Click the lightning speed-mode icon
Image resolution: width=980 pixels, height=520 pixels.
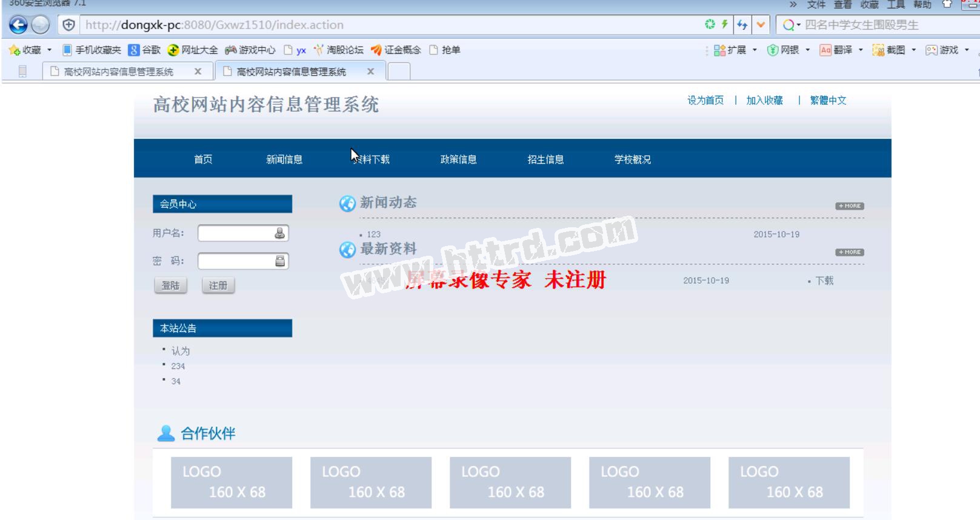click(724, 24)
